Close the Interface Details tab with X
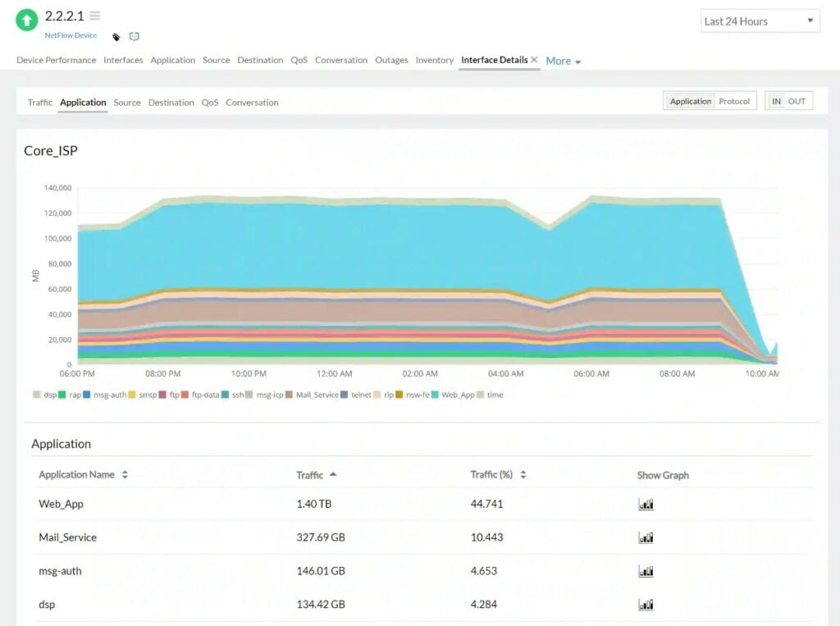The height and width of the screenshot is (626, 840). 534,60
